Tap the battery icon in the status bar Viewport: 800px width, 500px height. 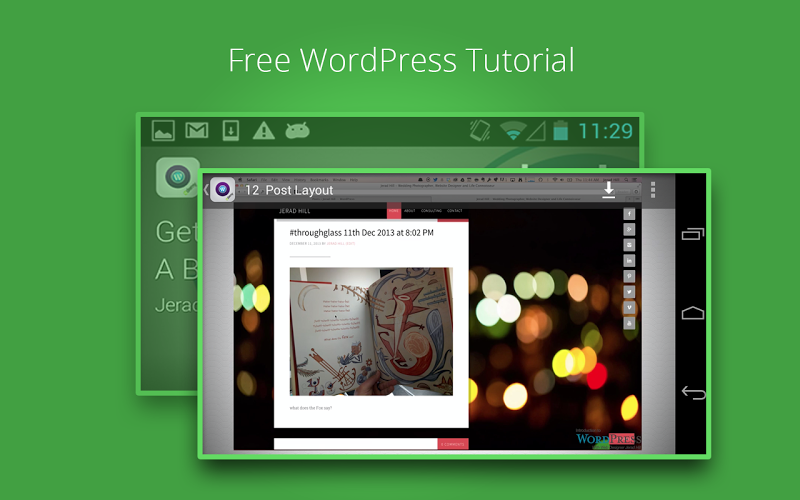click(561, 131)
